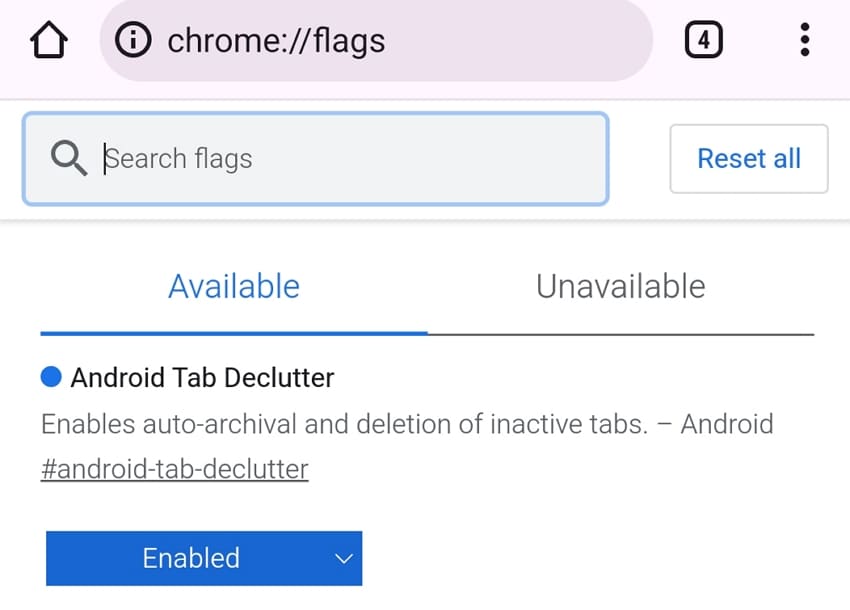
Task: Open the #android-tab-declutter link
Action: 174,469
